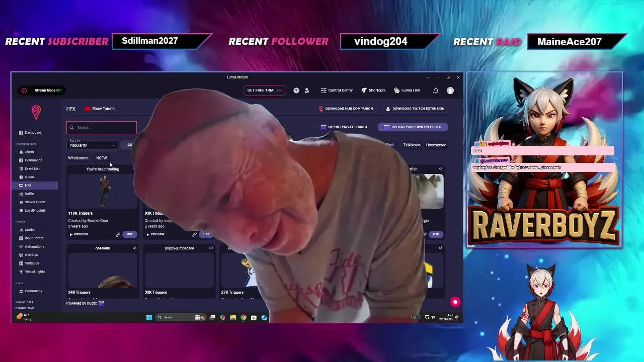The width and height of the screenshot is (644, 362).
Task: Open the help question mark icon
Action: tap(296, 90)
